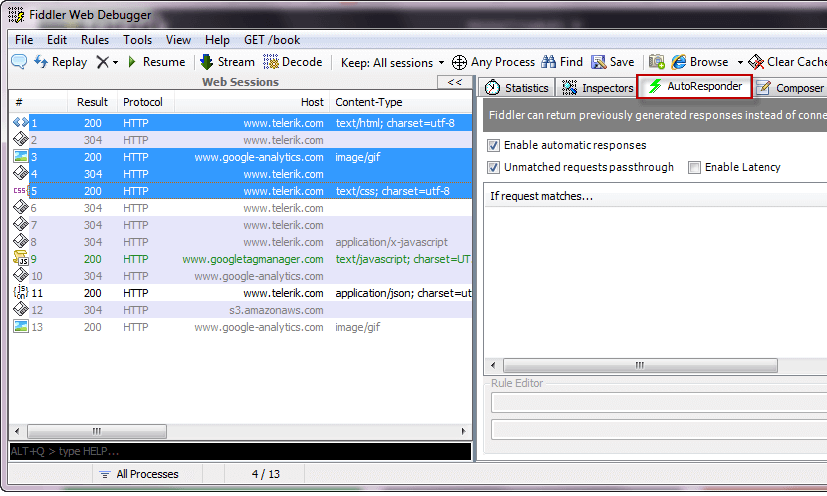This screenshot has height=496, width=827.
Task: Open the View menu
Action: click(x=178, y=40)
